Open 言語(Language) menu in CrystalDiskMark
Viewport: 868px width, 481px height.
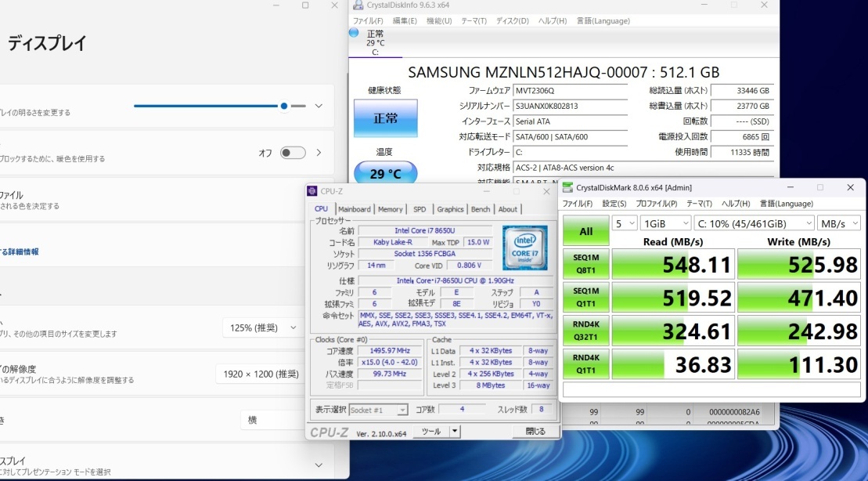786,204
